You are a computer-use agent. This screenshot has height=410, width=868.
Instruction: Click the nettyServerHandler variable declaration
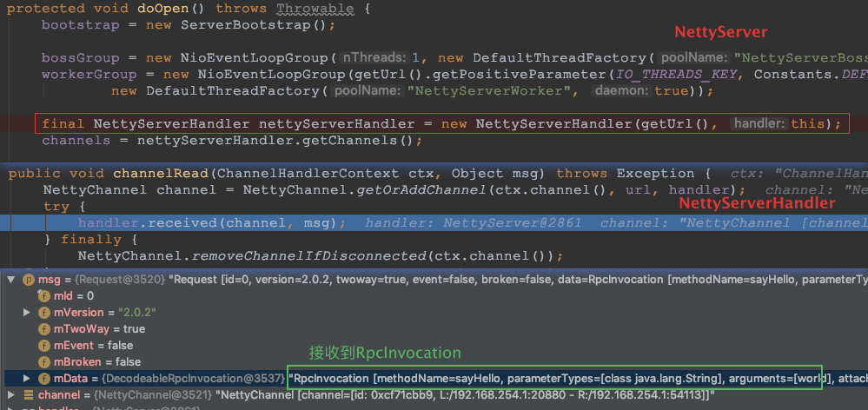point(336,123)
